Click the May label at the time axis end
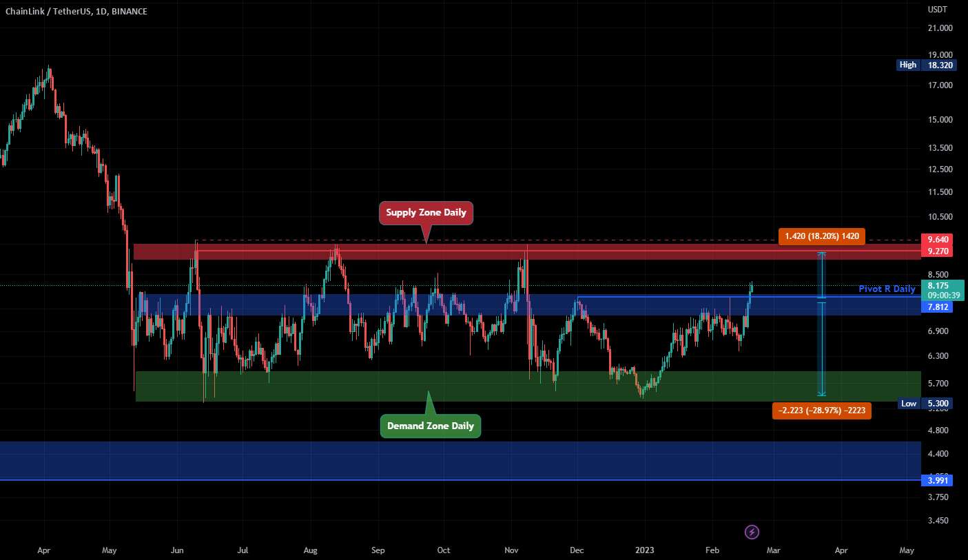968x560 pixels. pyautogui.click(x=907, y=550)
